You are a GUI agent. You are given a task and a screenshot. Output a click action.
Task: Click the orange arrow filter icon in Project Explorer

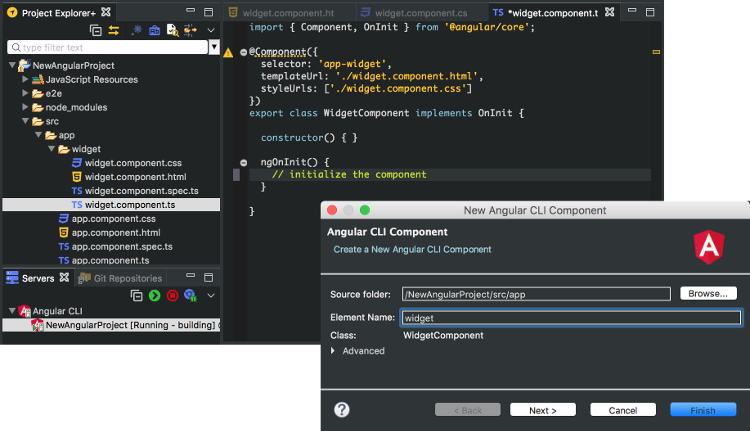coord(190,30)
